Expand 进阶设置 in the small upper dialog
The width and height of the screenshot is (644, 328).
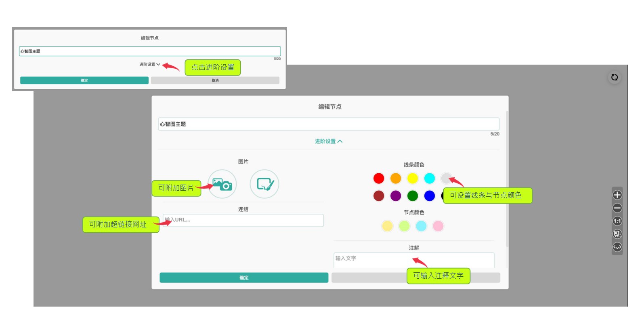click(x=150, y=64)
